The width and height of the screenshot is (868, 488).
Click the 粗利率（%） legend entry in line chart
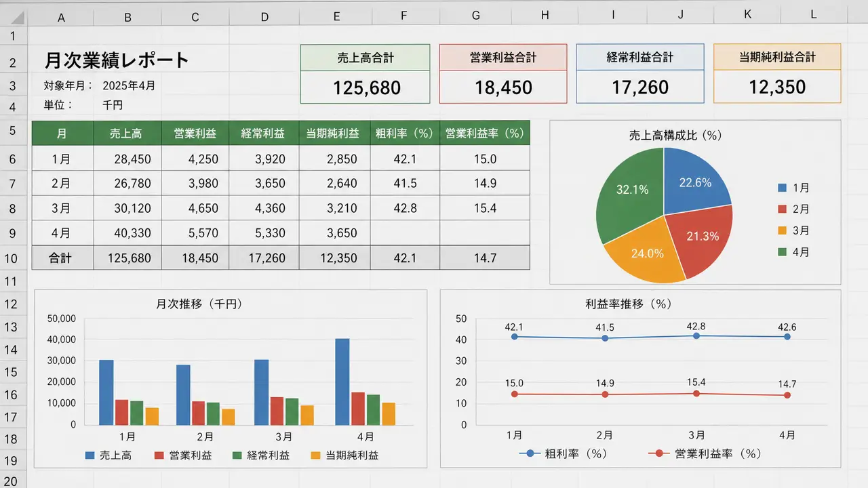click(x=562, y=453)
